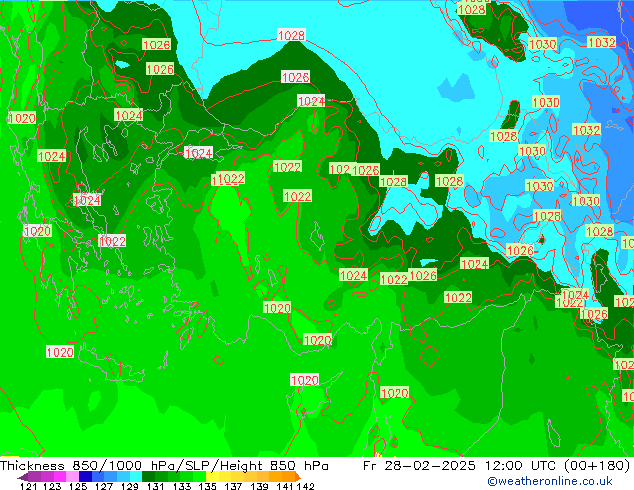This screenshot has width=634, height=490.
Task: Pick the dark purple arrow at legend start
Action: tap(22, 477)
